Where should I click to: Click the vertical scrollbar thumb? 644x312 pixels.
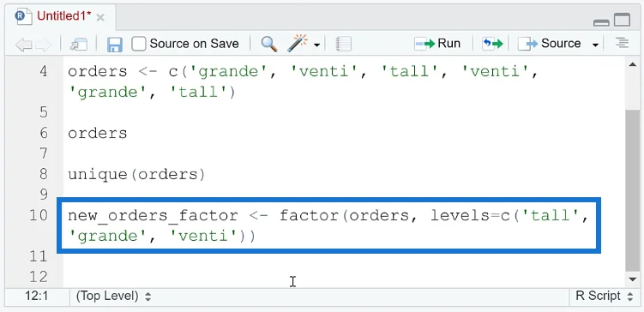pyautogui.click(x=632, y=190)
